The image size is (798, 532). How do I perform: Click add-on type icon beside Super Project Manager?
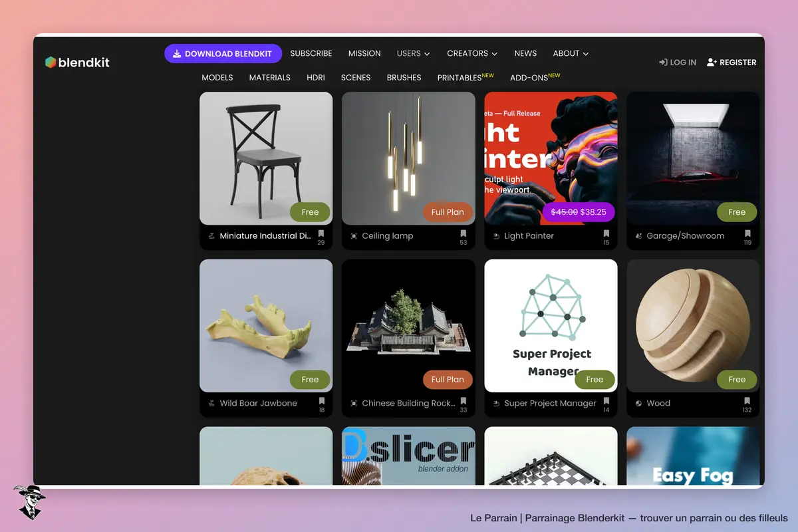coord(496,403)
